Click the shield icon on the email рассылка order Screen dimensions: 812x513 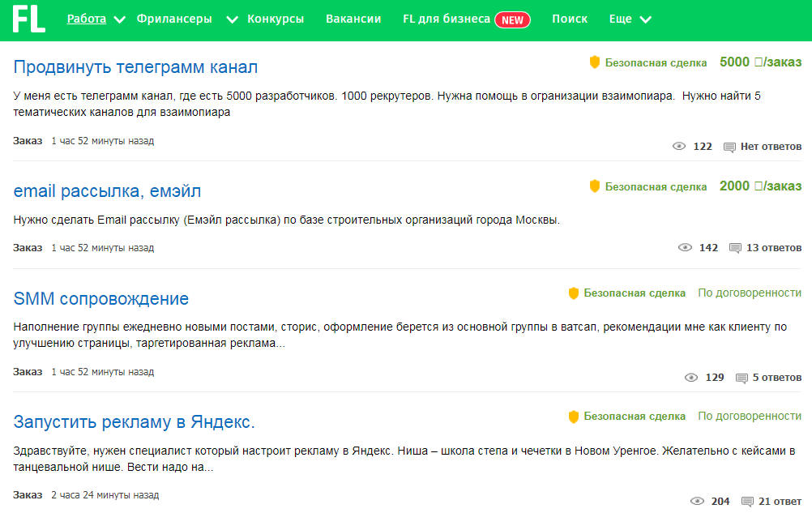tap(594, 186)
